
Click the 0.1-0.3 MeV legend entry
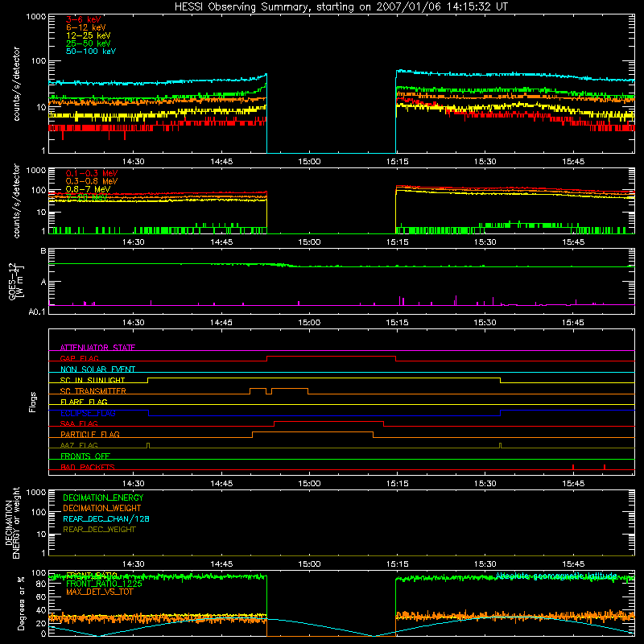pos(92,173)
